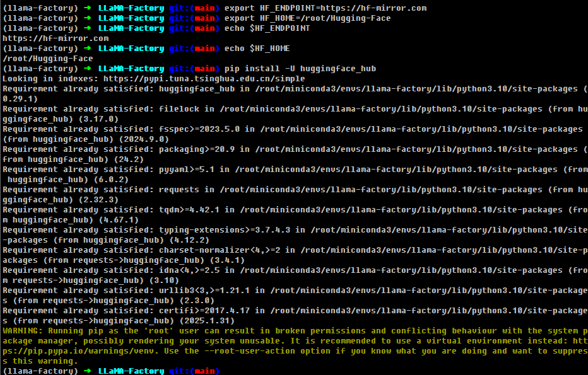The image size is (588, 375).
Task: Select requests version '(2.32.3)'
Action: click(98, 200)
